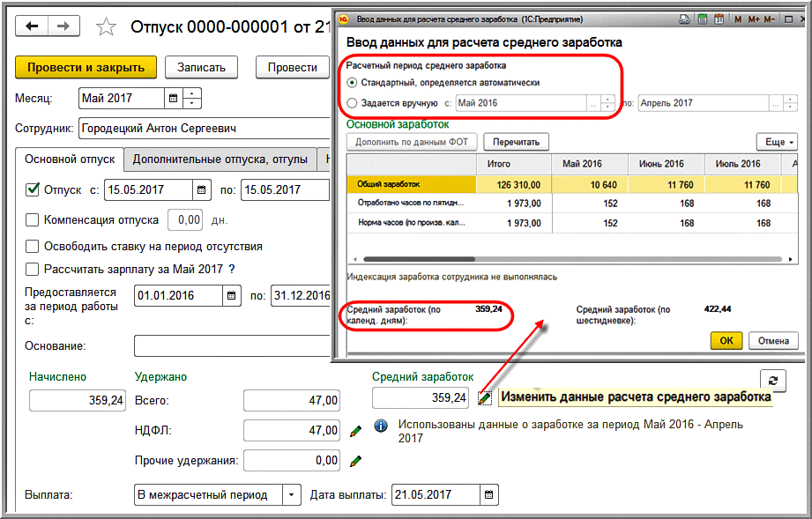Click pencil icon next to НДФЛ field
The height and width of the screenshot is (519, 812).
coord(355,431)
